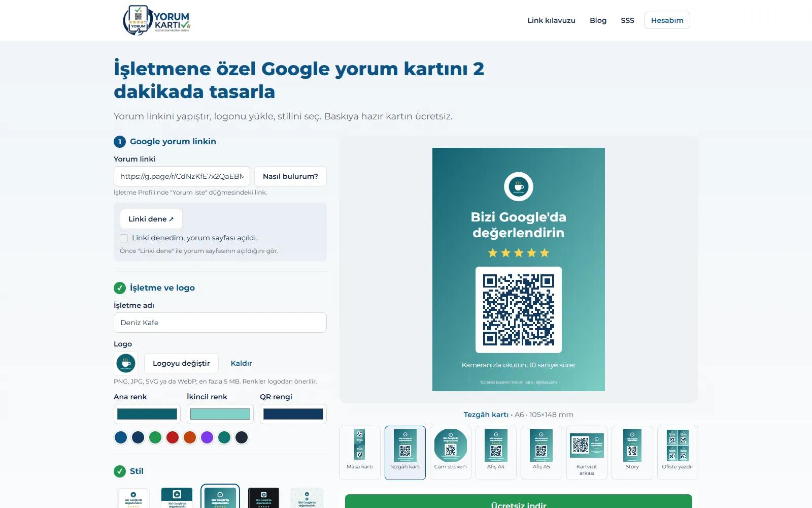Edit the İşletme adı field

point(220,323)
